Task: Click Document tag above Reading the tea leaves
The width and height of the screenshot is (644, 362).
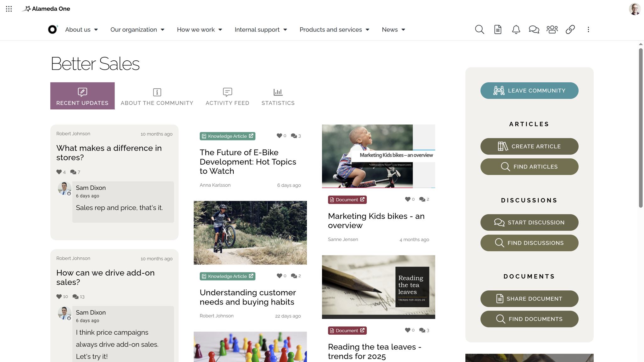Action: [347, 331]
